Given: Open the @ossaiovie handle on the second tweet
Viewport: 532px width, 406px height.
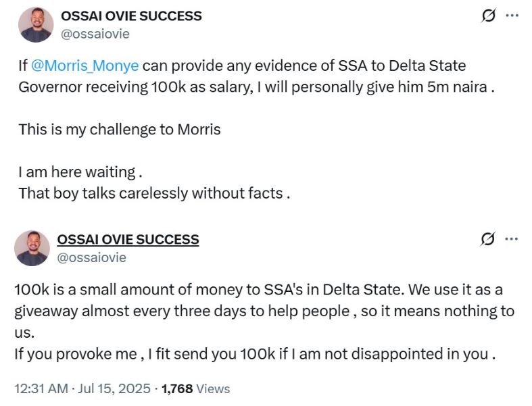Looking at the screenshot, I should point(92,257).
